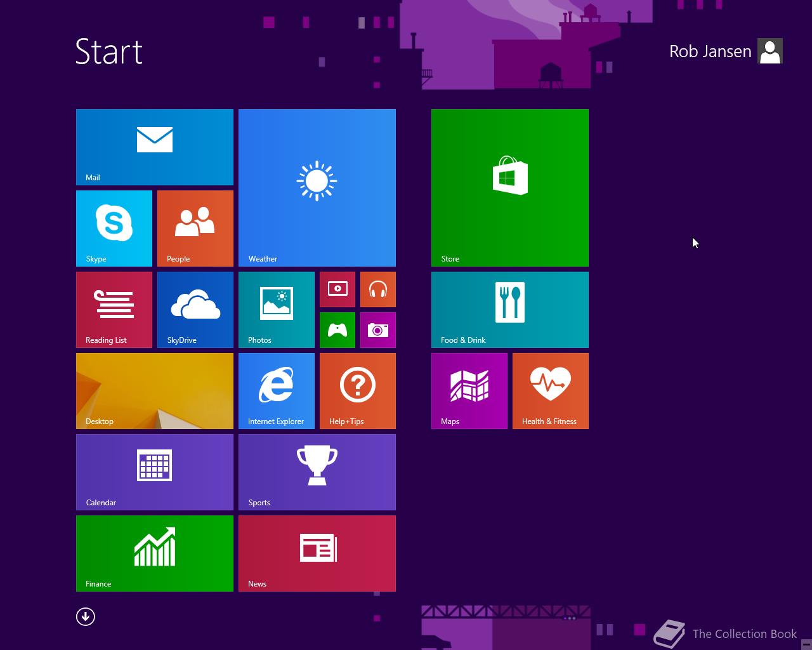Open the Maps tile
The width and height of the screenshot is (812, 650).
[x=469, y=391]
